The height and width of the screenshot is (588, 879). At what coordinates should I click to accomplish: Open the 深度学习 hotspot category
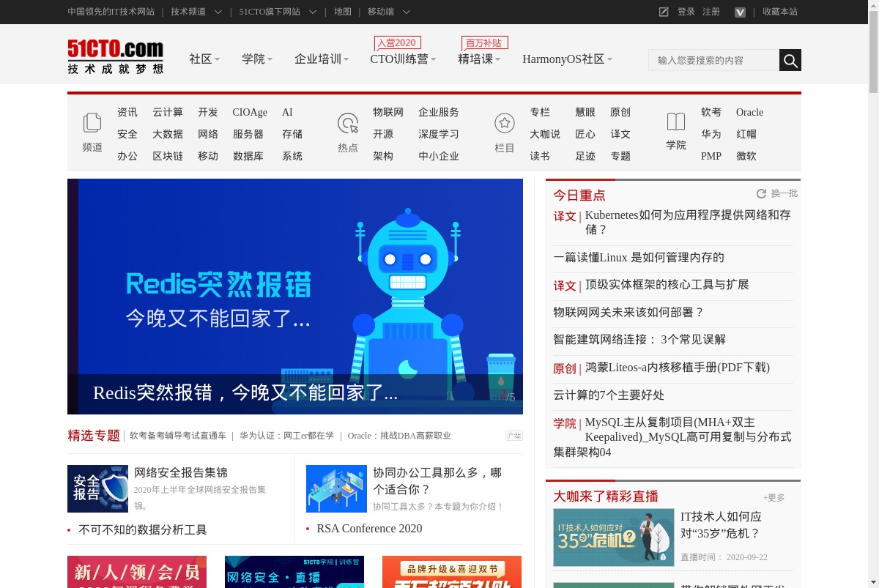click(x=439, y=134)
